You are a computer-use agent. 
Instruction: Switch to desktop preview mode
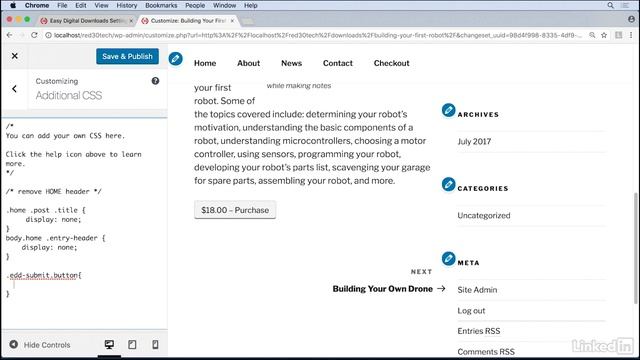click(x=109, y=344)
